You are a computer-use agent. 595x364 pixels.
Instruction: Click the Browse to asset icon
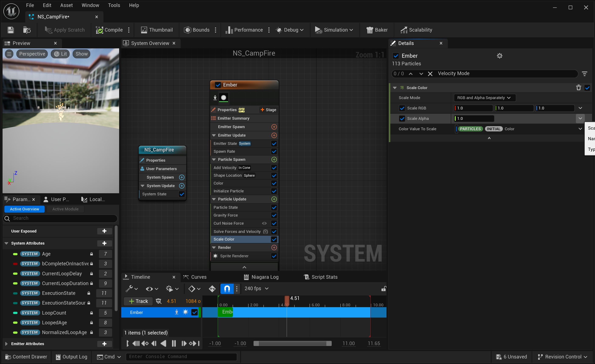[x=27, y=30]
